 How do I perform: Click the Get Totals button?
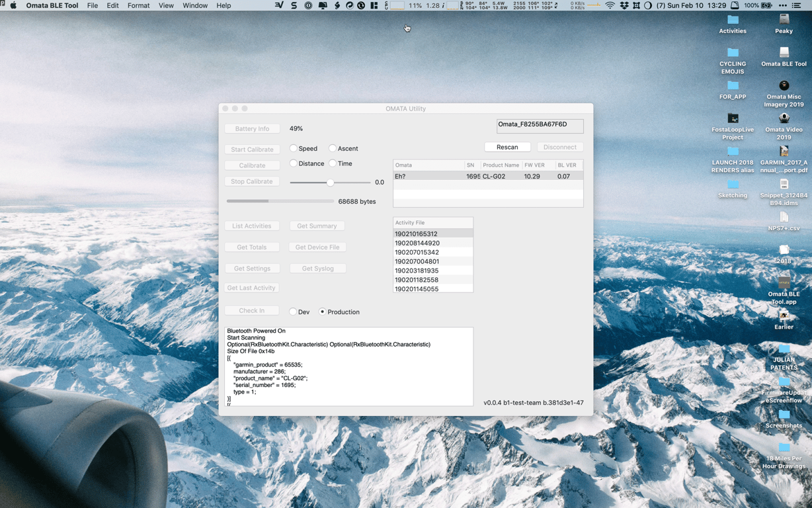point(252,247)
